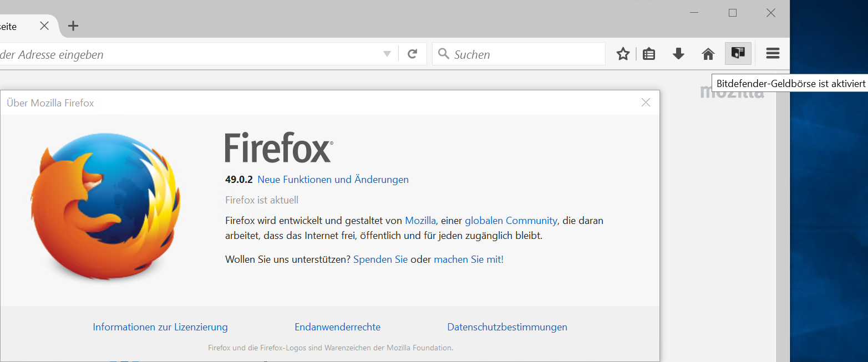The width and height of the screenshot is (868, 362).
Task: Click the Firefox globe logo image
Action: [x=105, y=206]
